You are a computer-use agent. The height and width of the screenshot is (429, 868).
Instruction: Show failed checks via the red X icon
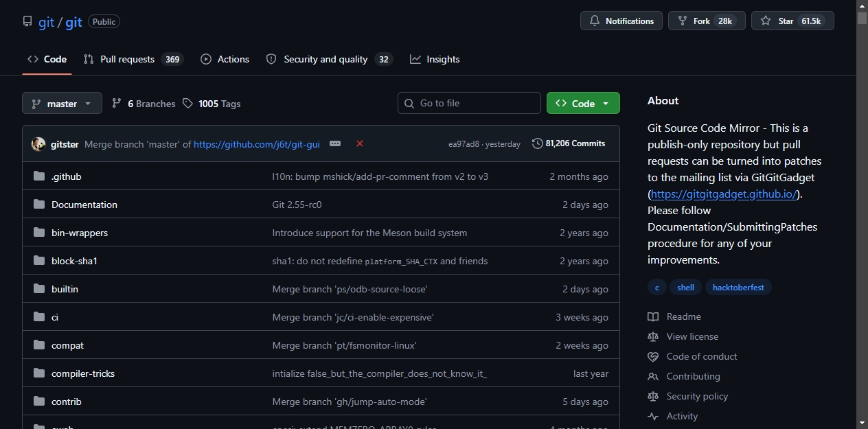point(359,143)
